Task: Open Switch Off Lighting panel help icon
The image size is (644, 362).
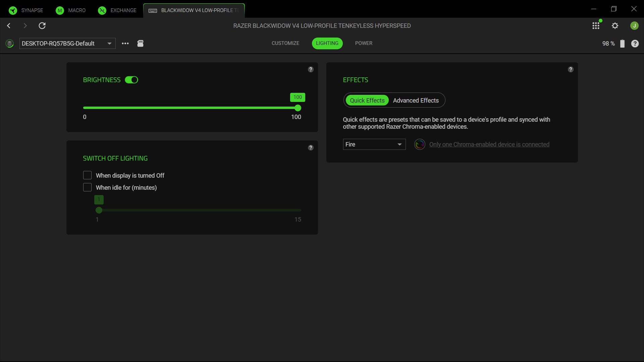Action: click(311, 148)
